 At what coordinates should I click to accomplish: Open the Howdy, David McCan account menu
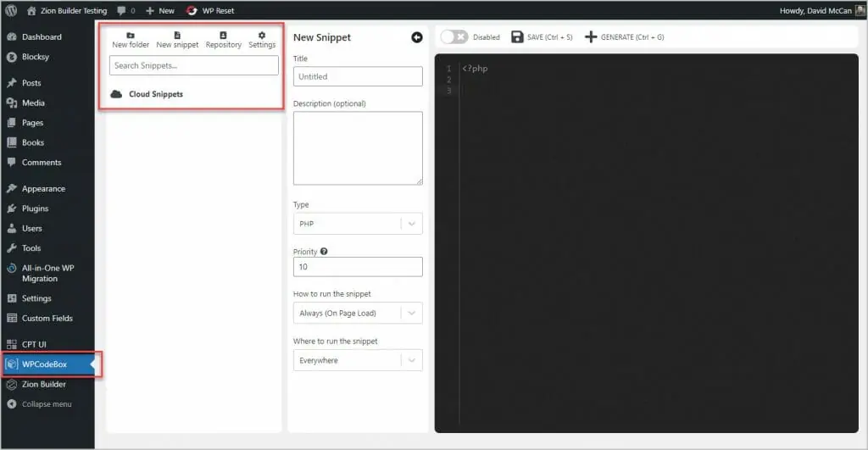coord(821,10)
